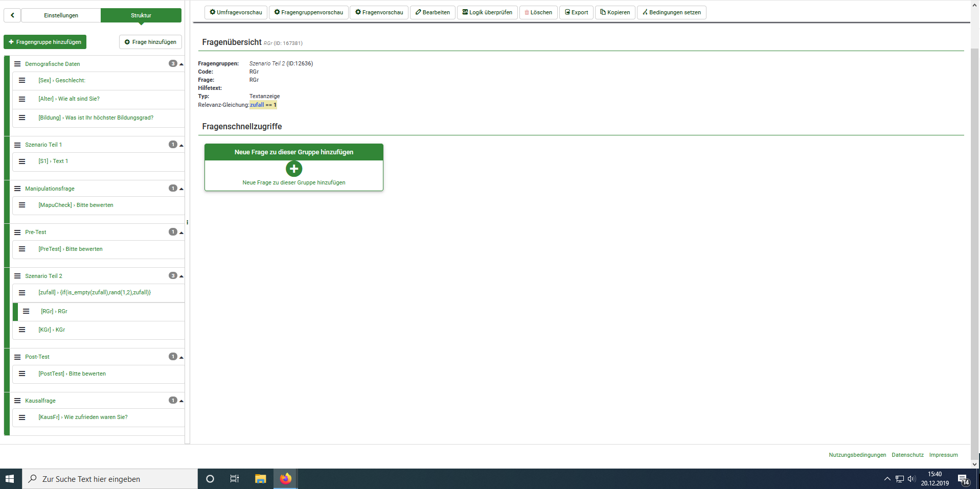Collapse the Szenario Teil 2 group
The height and width of the screenshot is (489, 980).
181,276
